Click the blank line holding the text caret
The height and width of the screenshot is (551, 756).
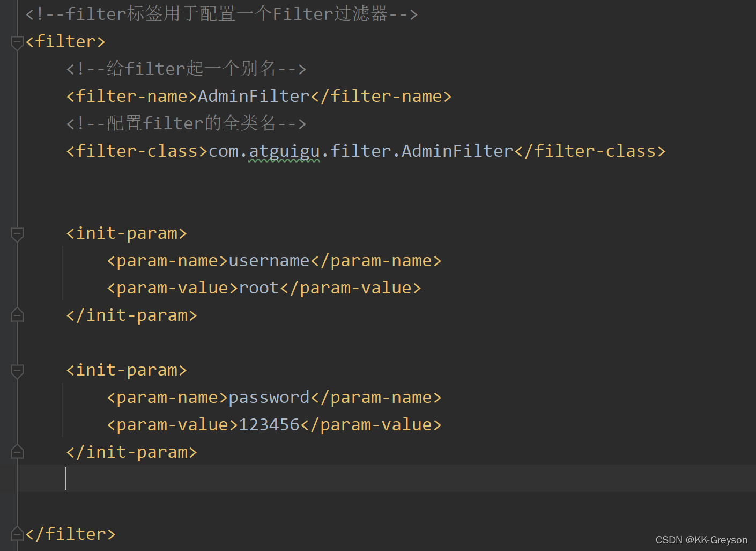[x=386, y=479]
